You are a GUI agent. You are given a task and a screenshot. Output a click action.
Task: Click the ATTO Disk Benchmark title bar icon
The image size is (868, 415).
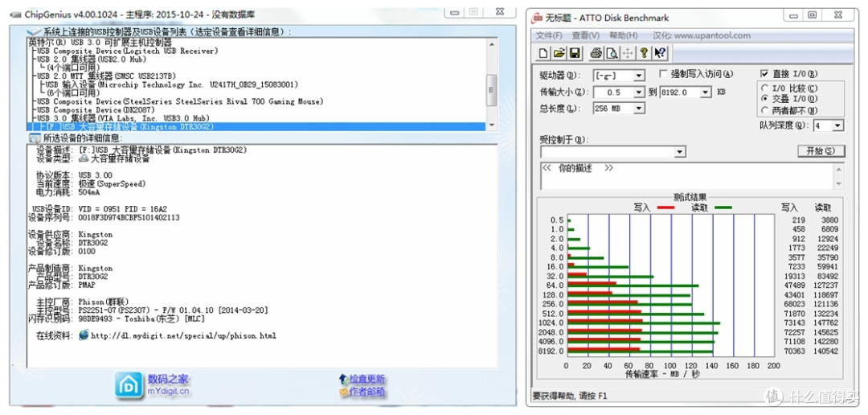(537, 18)
